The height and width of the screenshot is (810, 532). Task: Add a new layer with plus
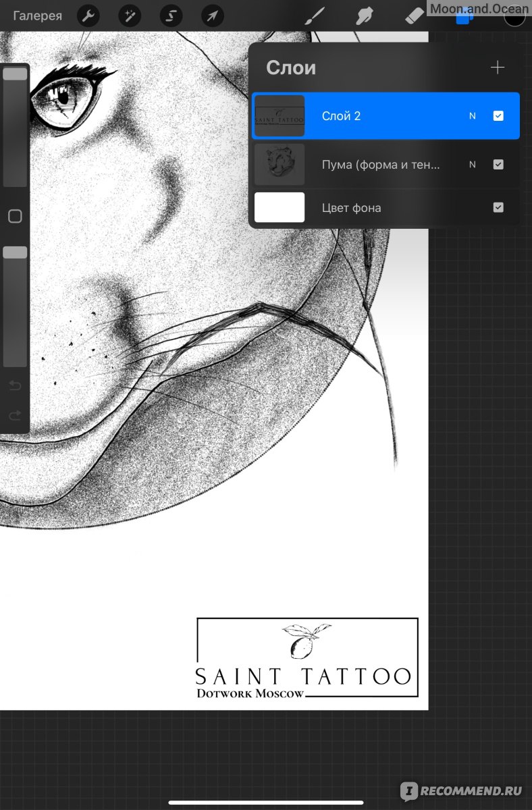(498, 67)
